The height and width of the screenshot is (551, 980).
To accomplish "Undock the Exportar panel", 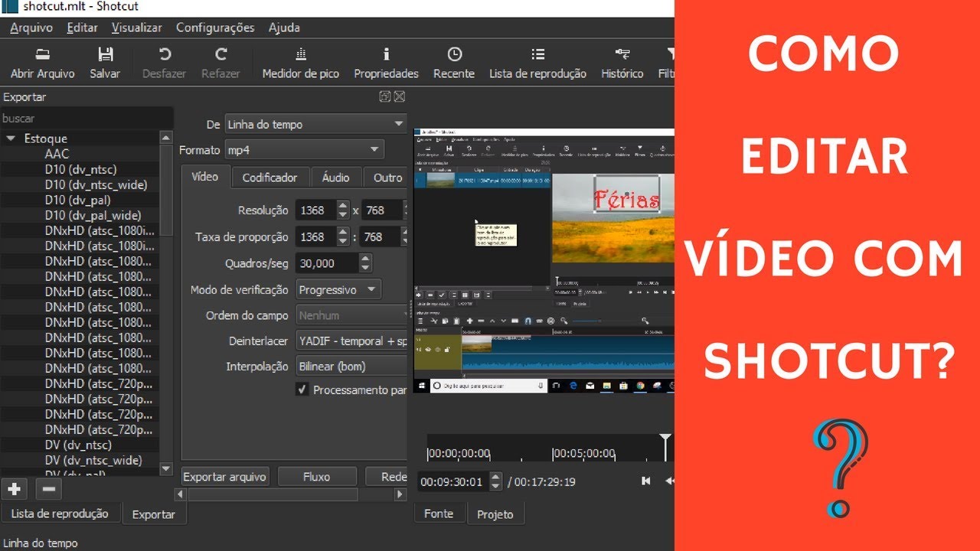I will (385, 96).
